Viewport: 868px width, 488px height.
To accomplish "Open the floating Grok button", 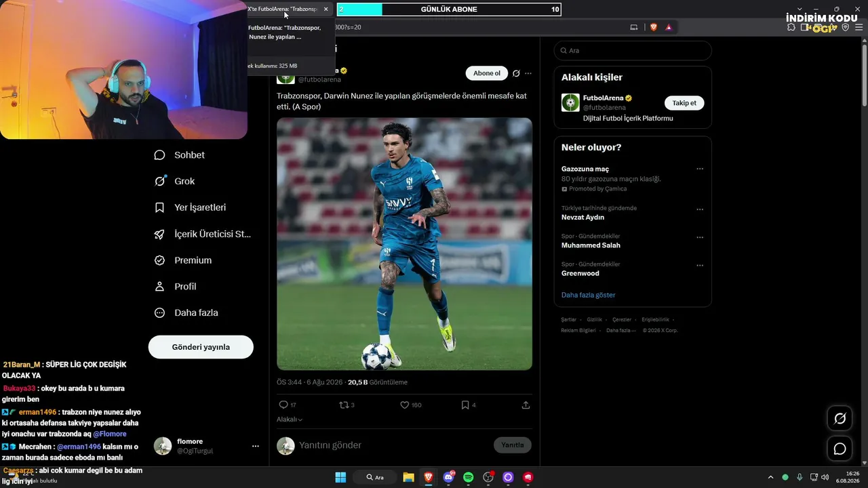I will [840, 418].
